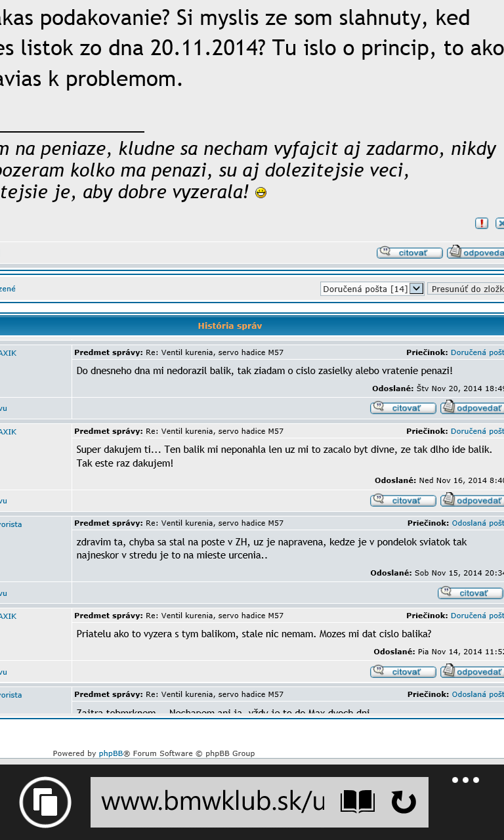
Task: Click citovať under the Nov 15 message
Action: [x=470, y=593]
